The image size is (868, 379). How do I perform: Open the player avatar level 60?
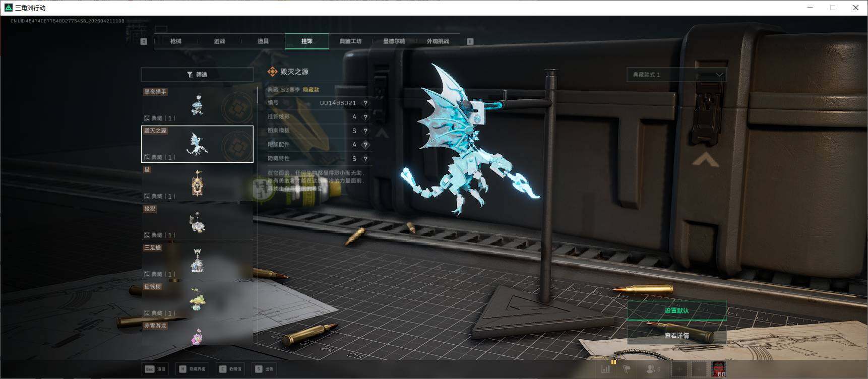point(718,369)
